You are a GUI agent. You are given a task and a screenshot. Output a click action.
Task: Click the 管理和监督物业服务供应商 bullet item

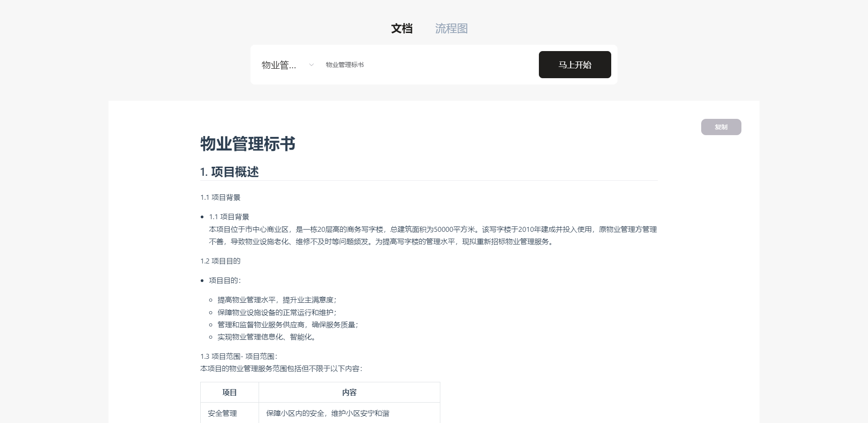(x=288, y=324)
